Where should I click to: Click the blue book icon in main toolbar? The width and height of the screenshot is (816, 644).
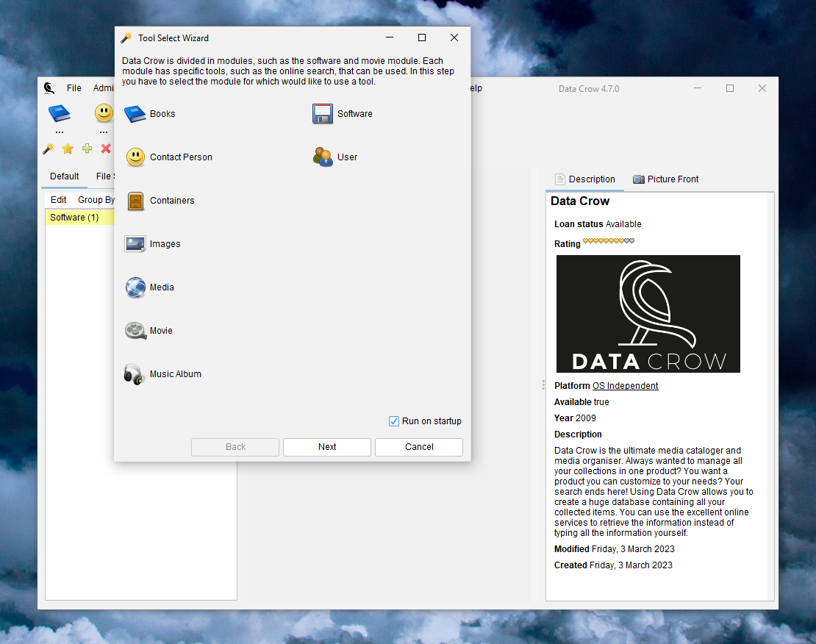60,113
